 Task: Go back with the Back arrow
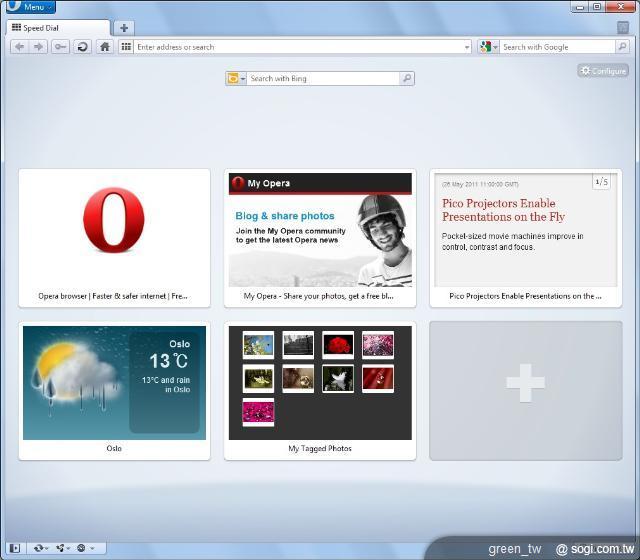tap(19, 47)
